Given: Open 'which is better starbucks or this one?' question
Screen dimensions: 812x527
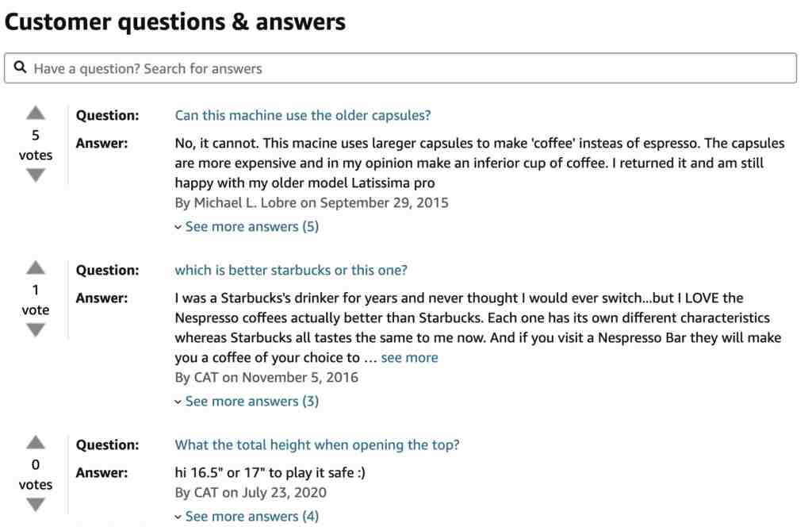Looking at the screenshot, I should point(291,270).
